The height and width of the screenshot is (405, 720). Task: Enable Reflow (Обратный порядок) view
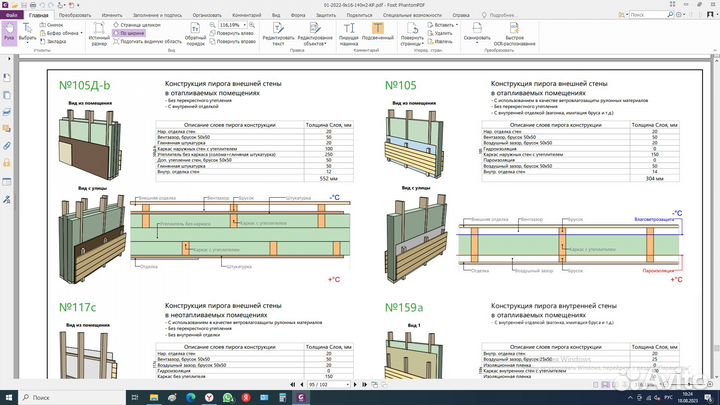[195, 34]
